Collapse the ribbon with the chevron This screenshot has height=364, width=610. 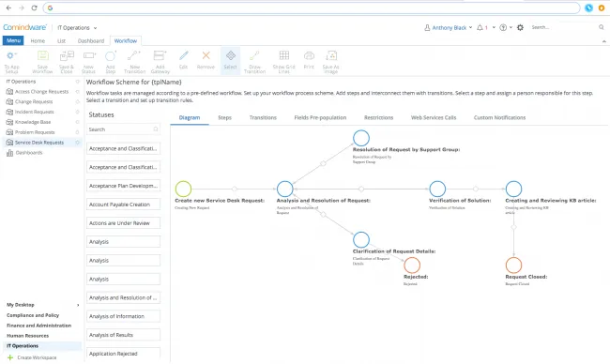603,41
